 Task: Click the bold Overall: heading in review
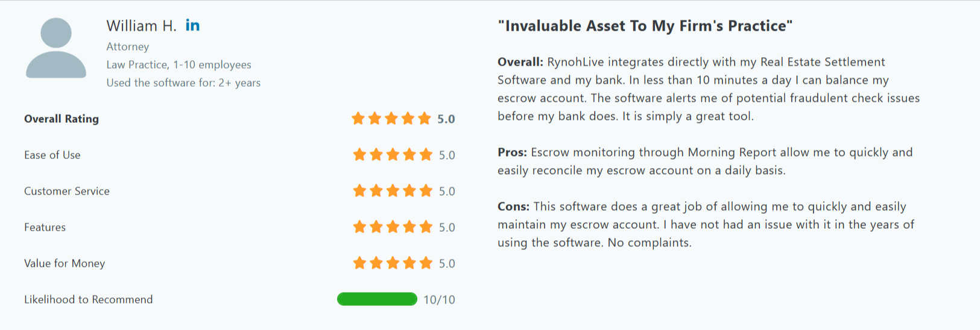coord(520,62)
